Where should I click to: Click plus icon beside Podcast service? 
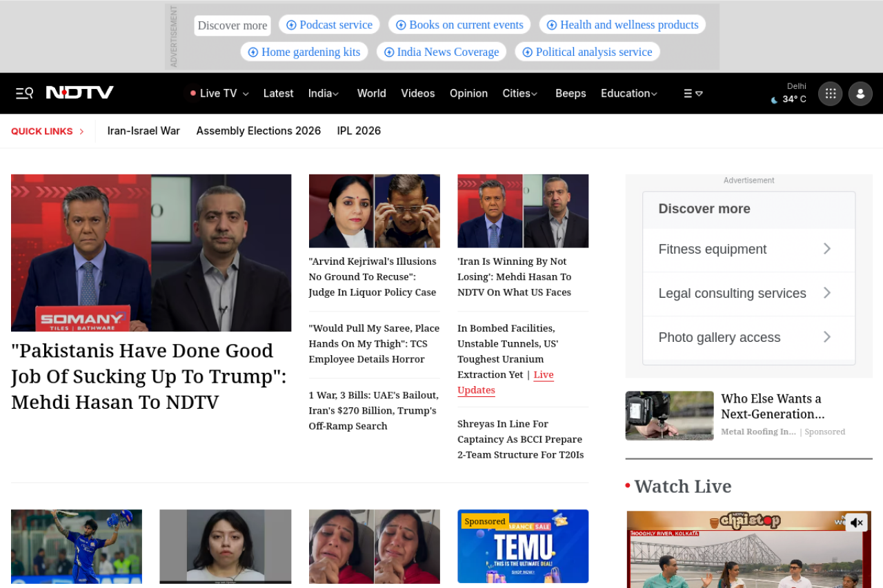(291, 25)
